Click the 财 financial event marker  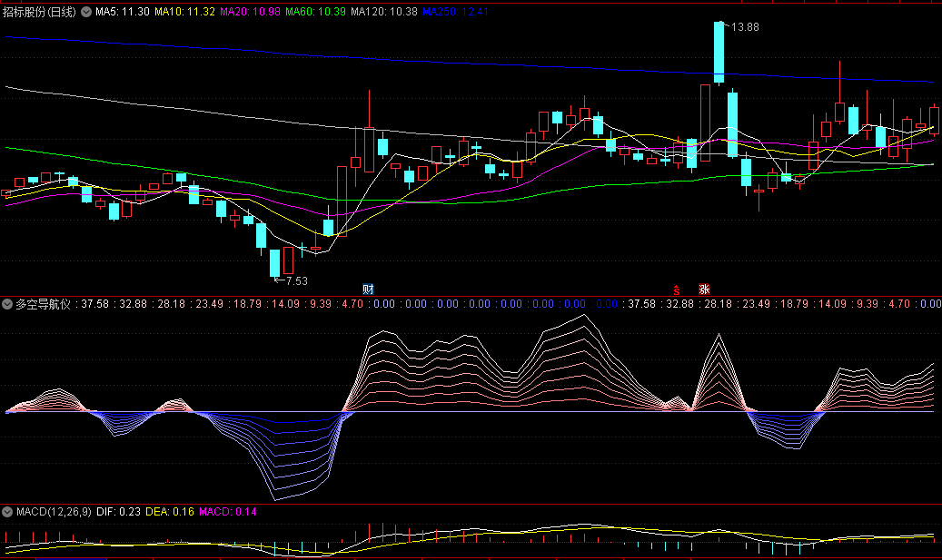[x=368, y=290]
